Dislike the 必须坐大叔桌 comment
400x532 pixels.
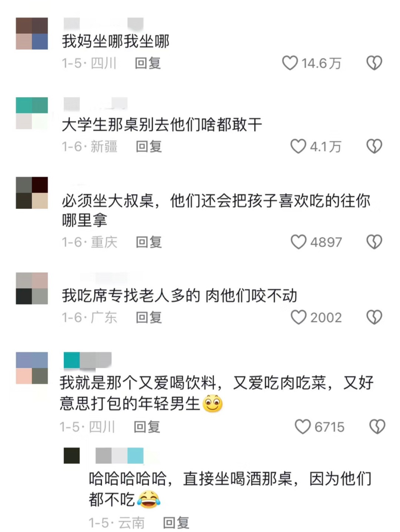pyautogui.click(x=374, y=242)
